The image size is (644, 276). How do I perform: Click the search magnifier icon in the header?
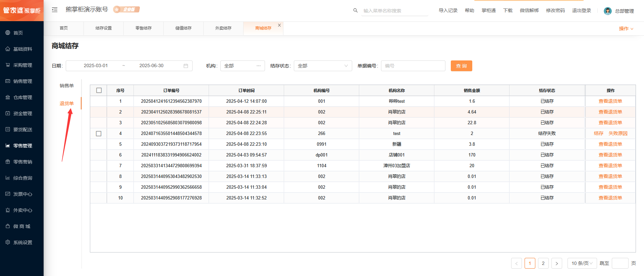pyautogui.click(x=355, y=10)
